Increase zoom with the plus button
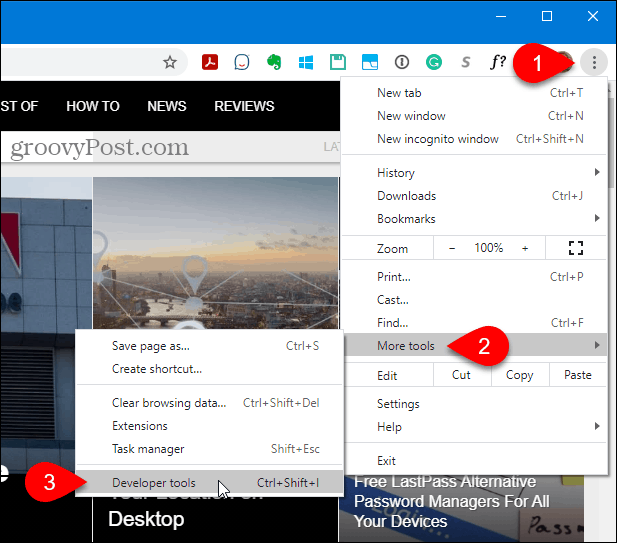The image size is (617, 543). click(x=525, y=248)
